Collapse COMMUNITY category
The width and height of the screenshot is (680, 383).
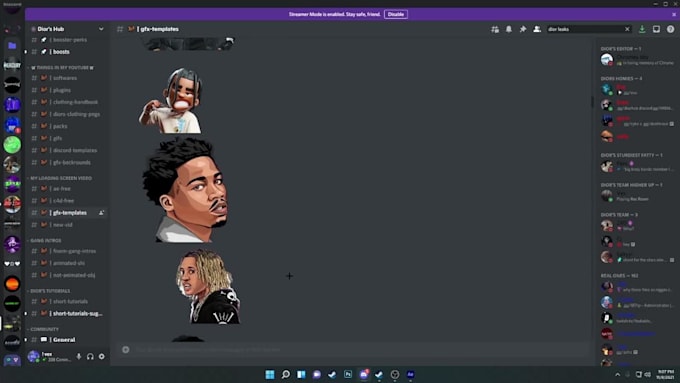click(43, 329)
